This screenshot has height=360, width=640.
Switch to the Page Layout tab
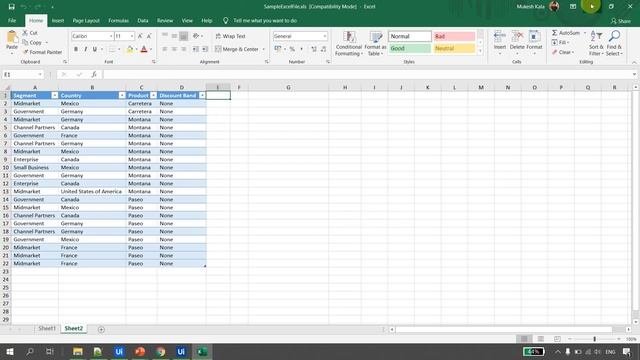(86, 20)
